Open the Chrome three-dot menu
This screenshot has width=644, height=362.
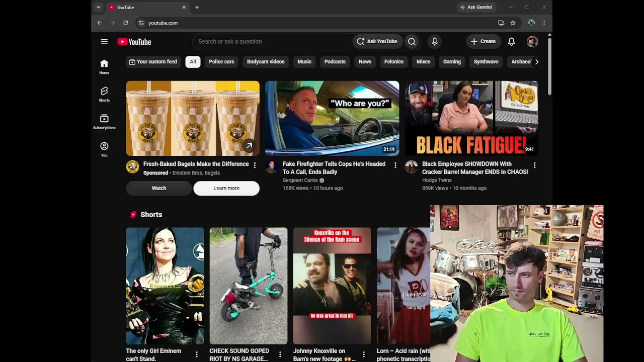(x=544, y=23)
